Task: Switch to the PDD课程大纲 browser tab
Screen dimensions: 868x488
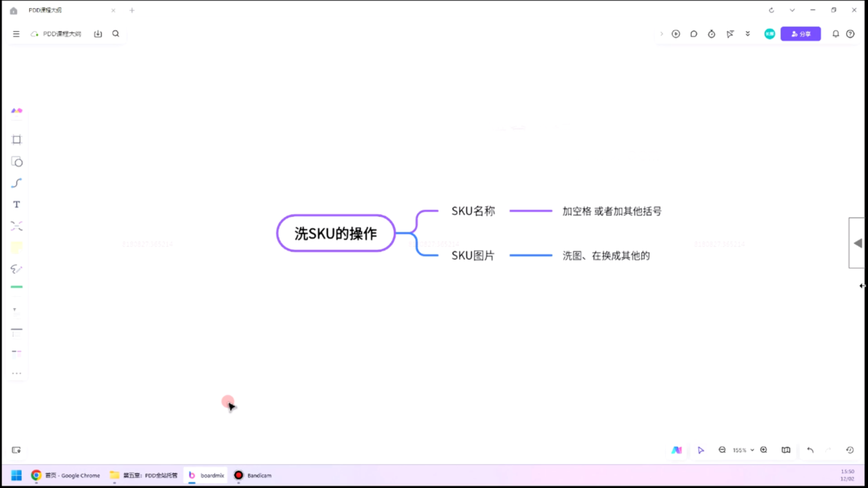Action: coord(46,10)
